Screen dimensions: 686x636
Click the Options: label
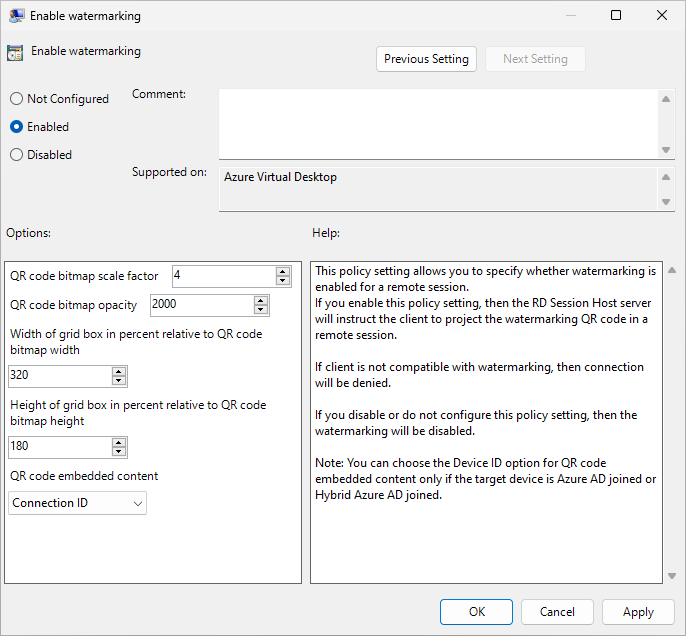coord(28,233)
